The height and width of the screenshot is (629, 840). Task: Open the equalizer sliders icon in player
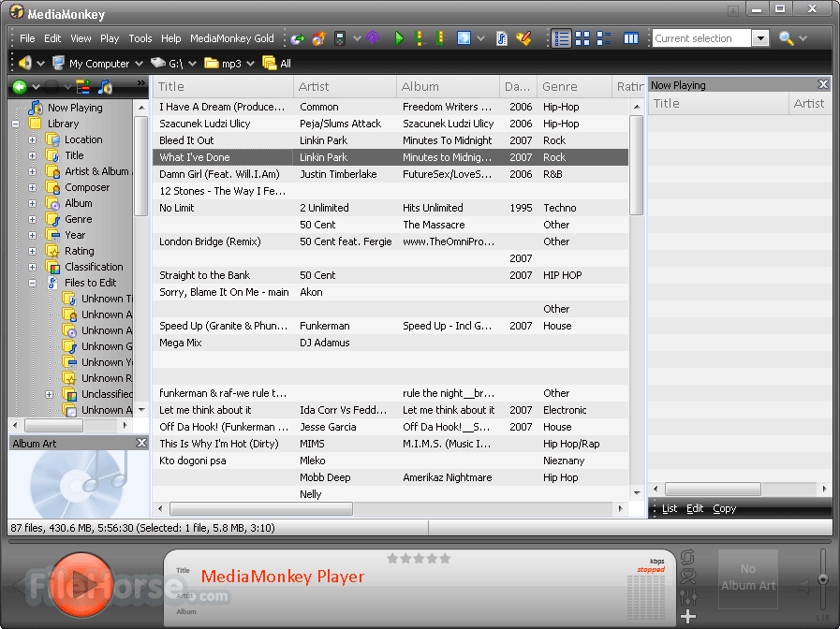point(688,596)
